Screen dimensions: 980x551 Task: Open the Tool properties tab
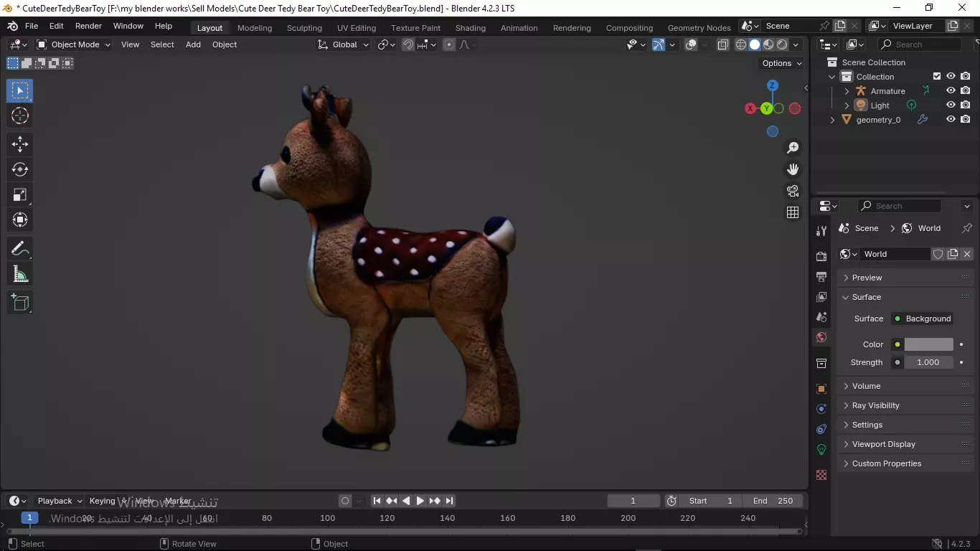821,231
